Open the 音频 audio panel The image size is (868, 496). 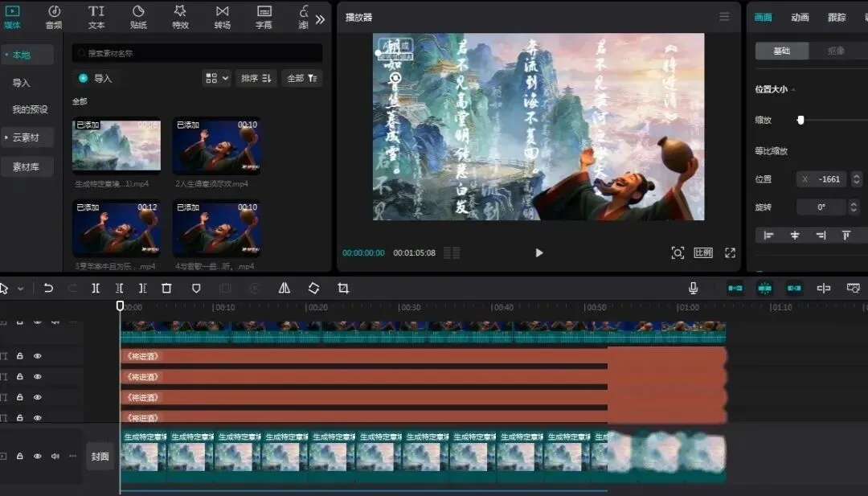(x=54, y=17)
